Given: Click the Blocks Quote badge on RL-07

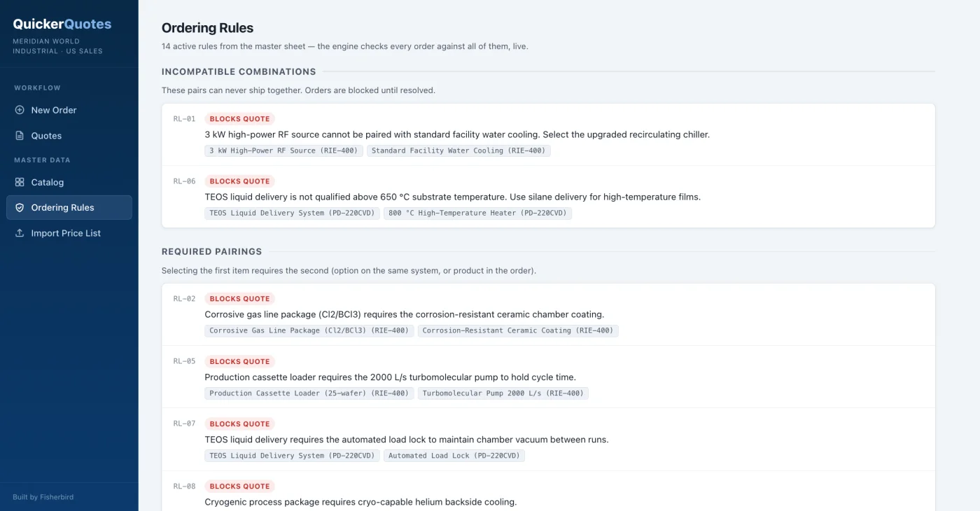Looking at the screenshot, I should 239,424.
